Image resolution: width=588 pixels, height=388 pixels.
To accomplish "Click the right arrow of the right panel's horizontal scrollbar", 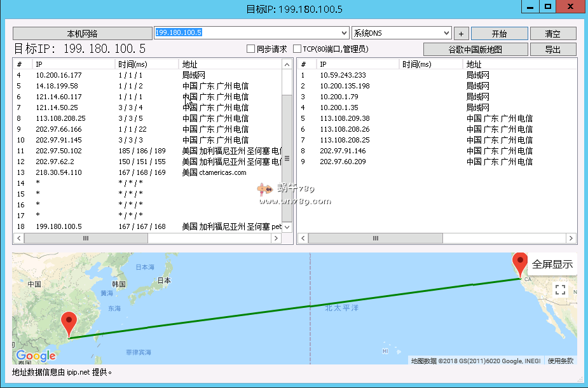I will coord(571,237).
